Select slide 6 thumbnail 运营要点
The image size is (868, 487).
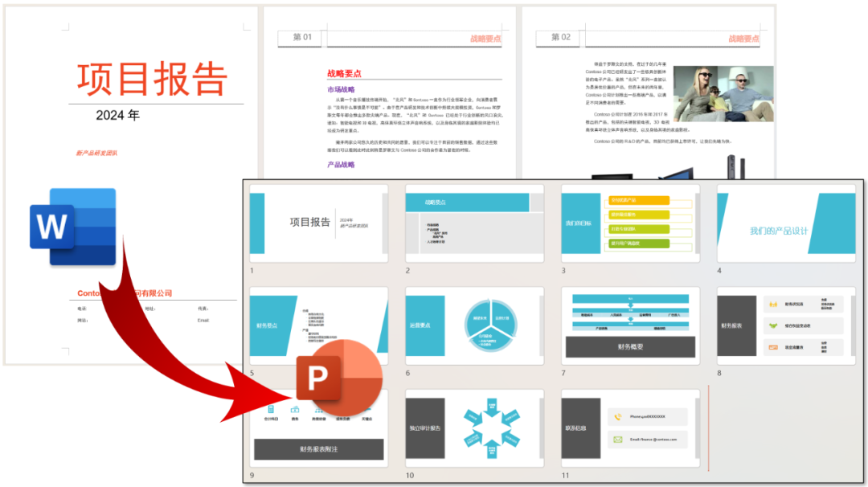(474, 325)
